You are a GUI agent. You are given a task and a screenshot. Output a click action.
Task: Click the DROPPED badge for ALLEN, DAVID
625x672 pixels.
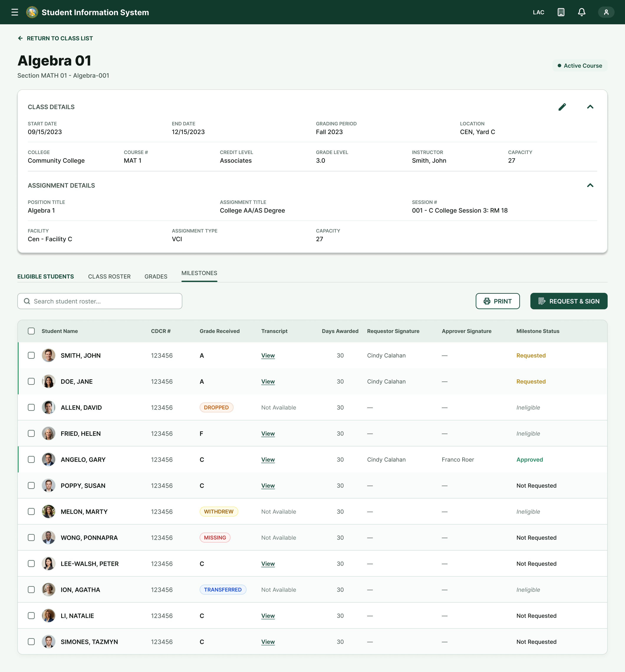point(216,407)
